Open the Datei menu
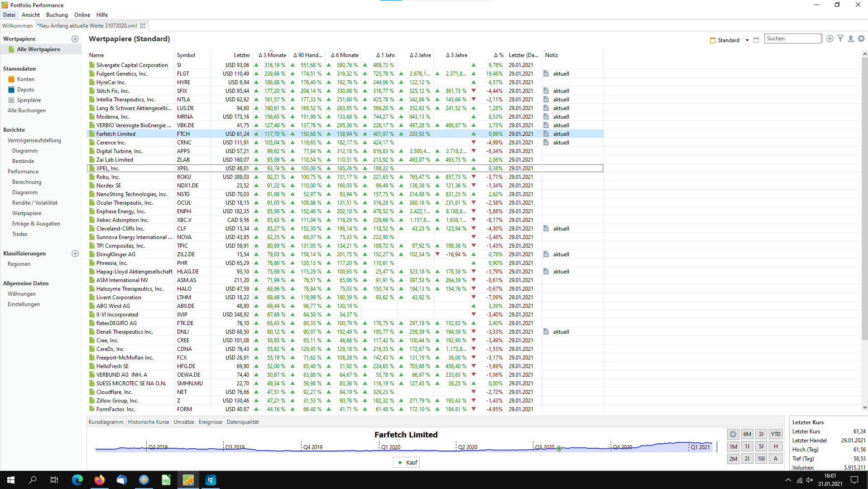868x489 pixels. (9, 15)
